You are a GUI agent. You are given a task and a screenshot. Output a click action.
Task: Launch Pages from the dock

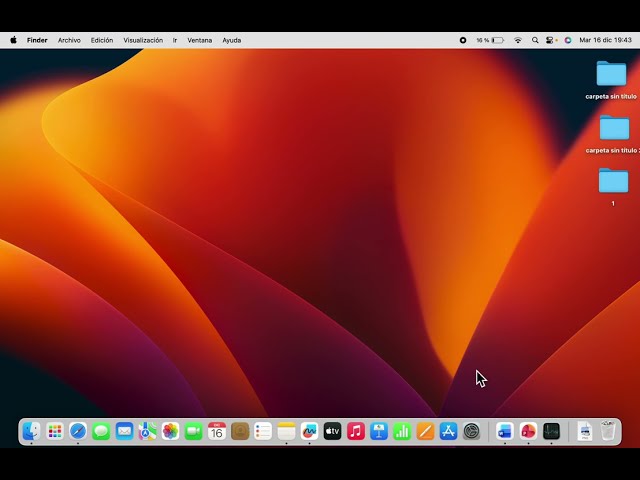coord(425,431)
